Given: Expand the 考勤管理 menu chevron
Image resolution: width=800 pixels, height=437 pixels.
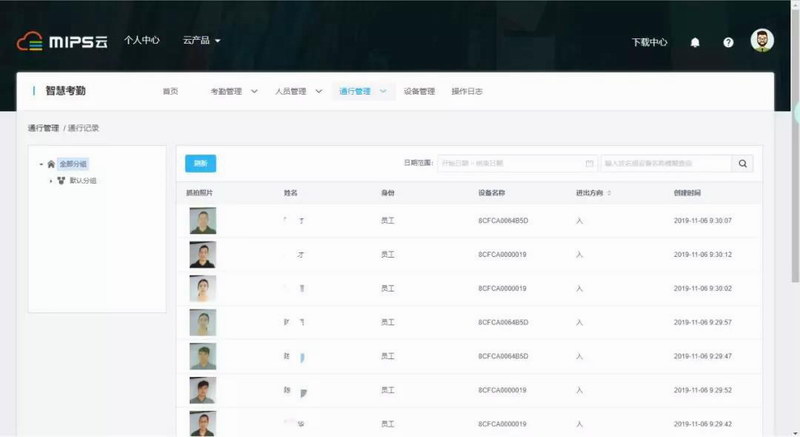Looking at the screenshot, I should click(x=254, y=91).
